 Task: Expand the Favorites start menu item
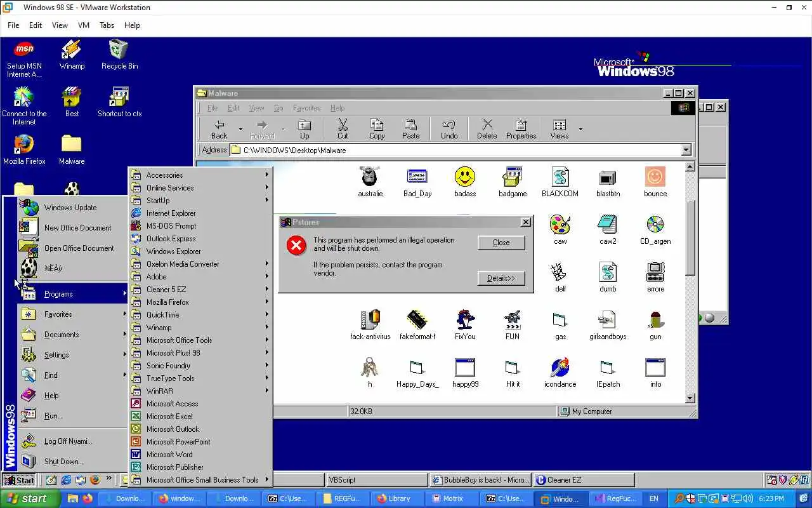tap(73, 314)
